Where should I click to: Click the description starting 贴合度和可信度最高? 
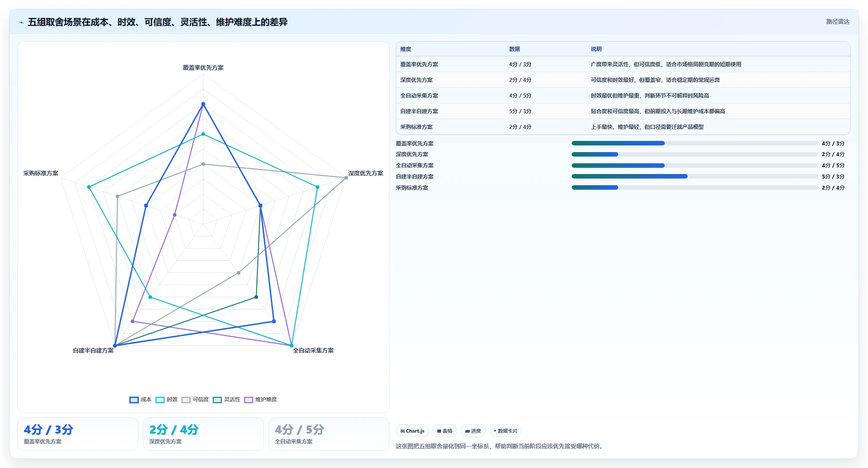[x=658, y=111]
